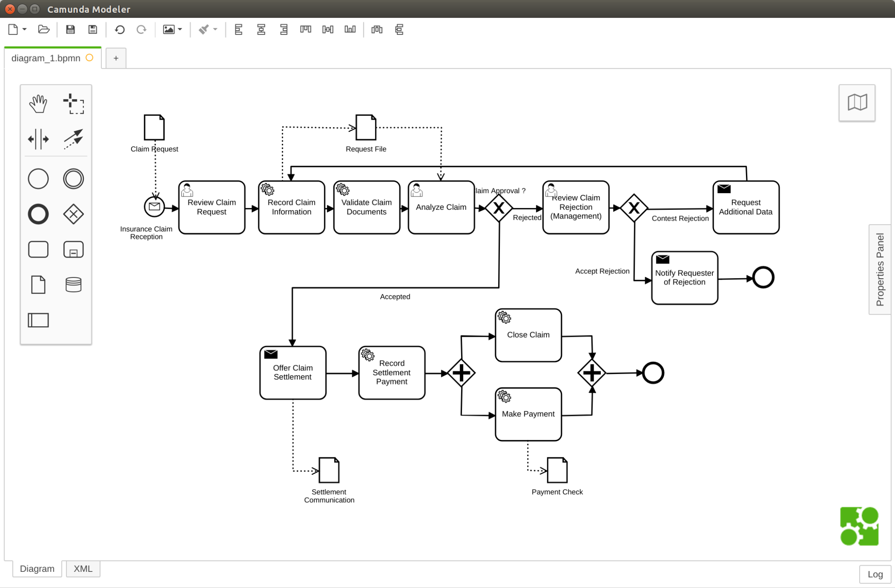Image resolution: width=895 pixels, height=588 pixels.
Task: Create a gateway shape from the palette
Action: click(73, 214)
